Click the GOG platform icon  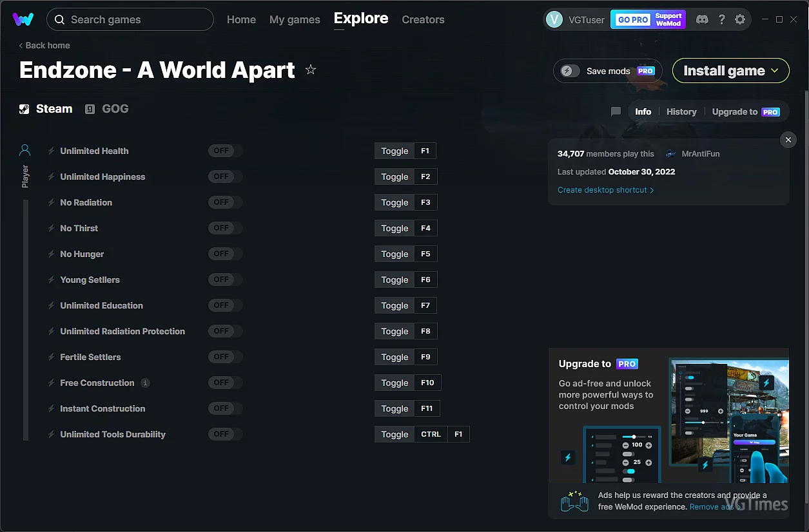point(90,109)
